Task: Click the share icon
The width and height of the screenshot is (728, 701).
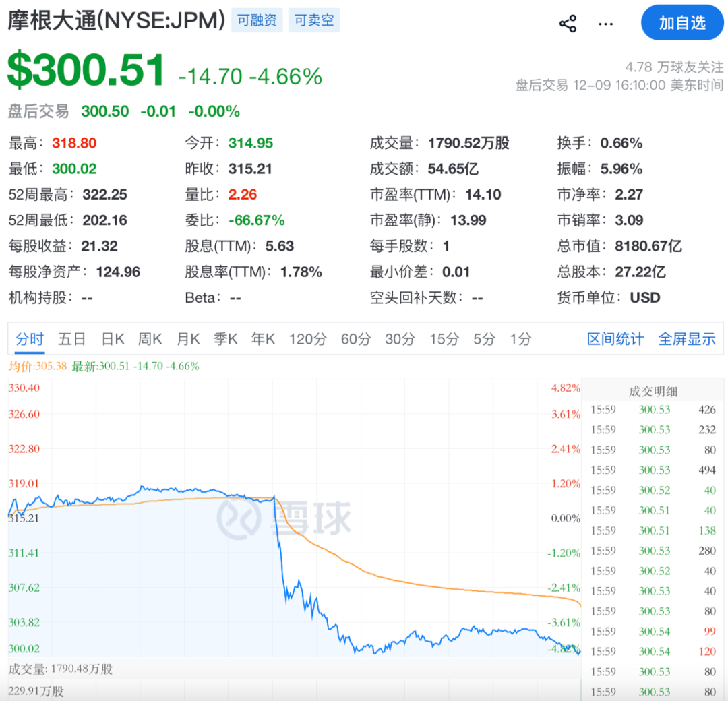Action: pyautogui.click(x=568, y=22)
